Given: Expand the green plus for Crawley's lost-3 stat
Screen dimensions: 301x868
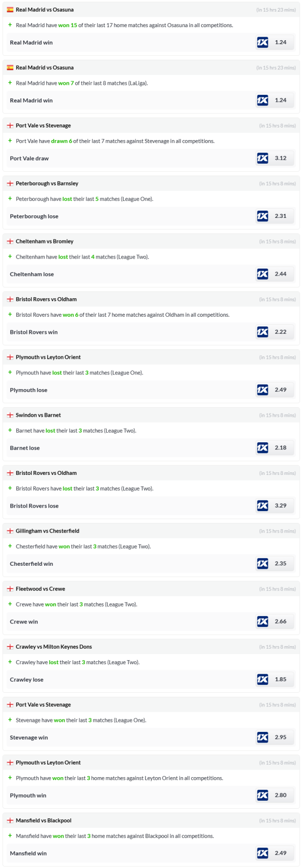Looking at the screenshot, I should click(10, 662).
